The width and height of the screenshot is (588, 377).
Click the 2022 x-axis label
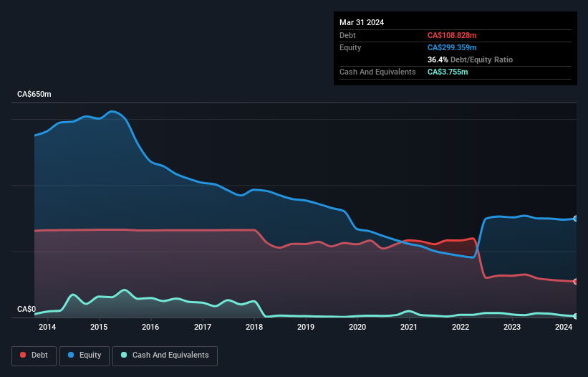[x=461, y=327]
